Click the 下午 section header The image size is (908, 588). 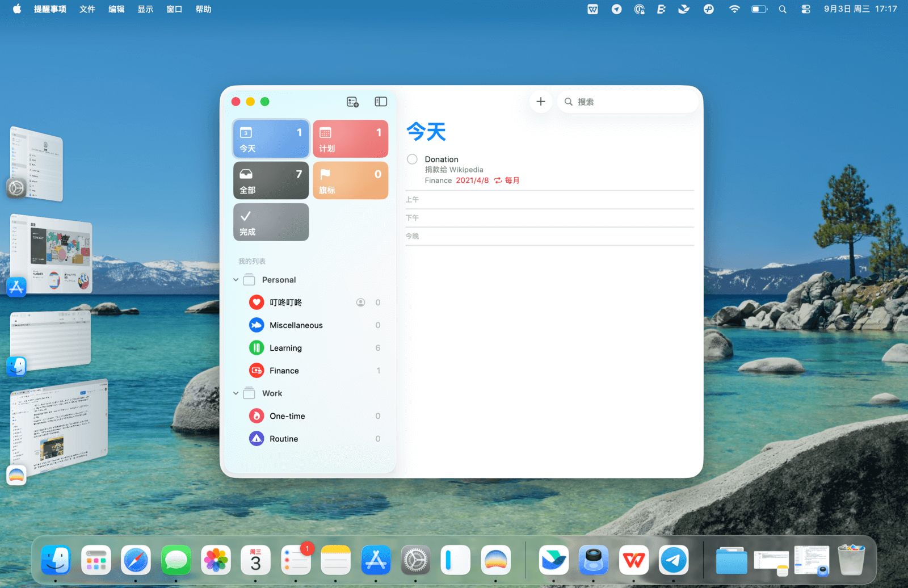[x=412, y=218]
